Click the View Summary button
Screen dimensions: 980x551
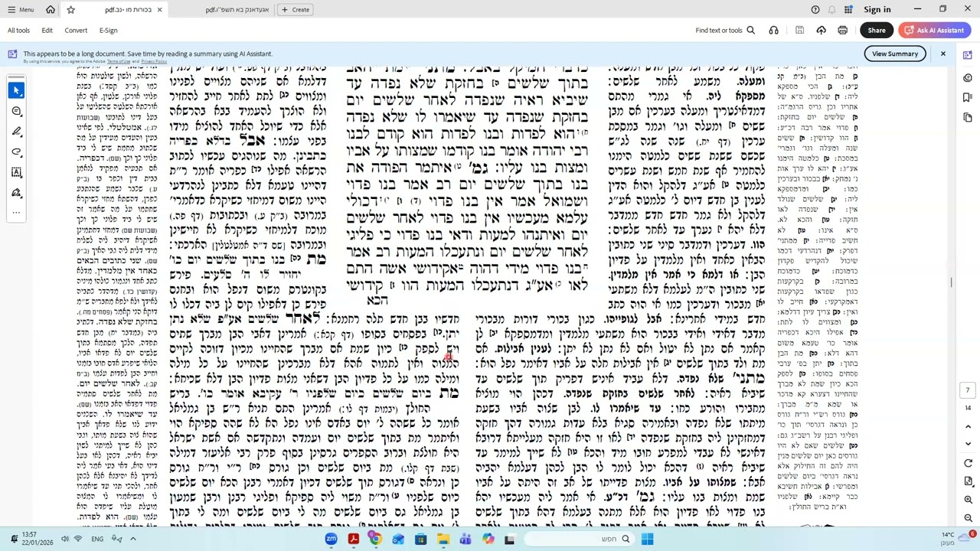895,54
